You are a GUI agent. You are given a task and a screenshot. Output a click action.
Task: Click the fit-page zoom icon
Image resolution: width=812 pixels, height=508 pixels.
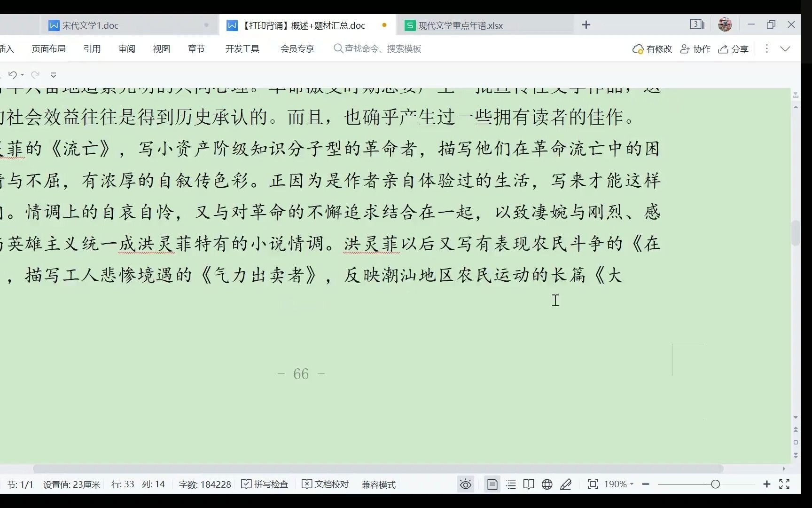pos(593,484)
